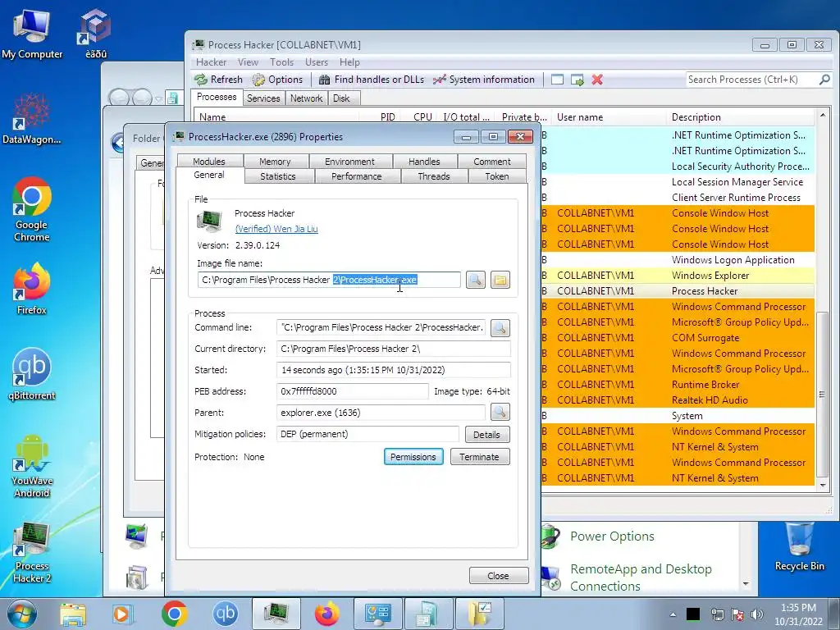Click DataWagon desktop shortcut

32,119
